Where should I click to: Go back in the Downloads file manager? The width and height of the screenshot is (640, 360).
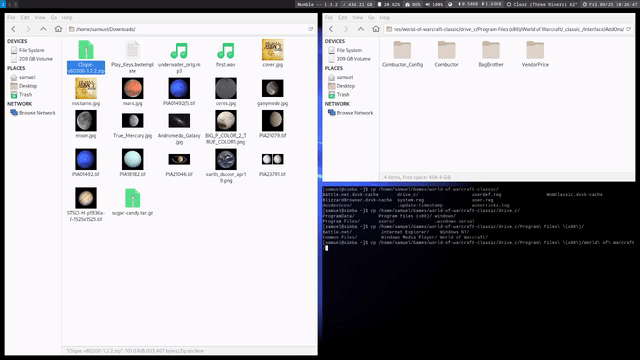click(13, 29)
